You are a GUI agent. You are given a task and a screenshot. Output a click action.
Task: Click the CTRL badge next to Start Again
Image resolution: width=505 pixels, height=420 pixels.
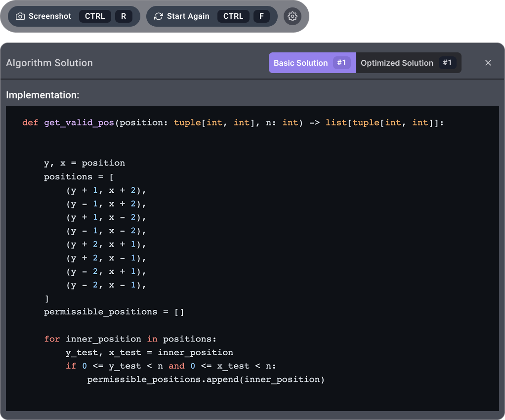[233, 16]
